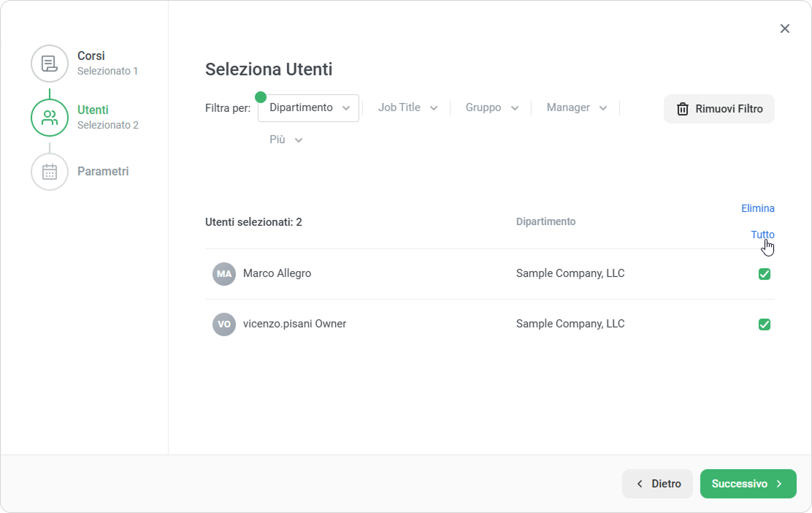Go to the Corsi step label
Viewport: 812px width, 513px height.
(x=91, y=56)
